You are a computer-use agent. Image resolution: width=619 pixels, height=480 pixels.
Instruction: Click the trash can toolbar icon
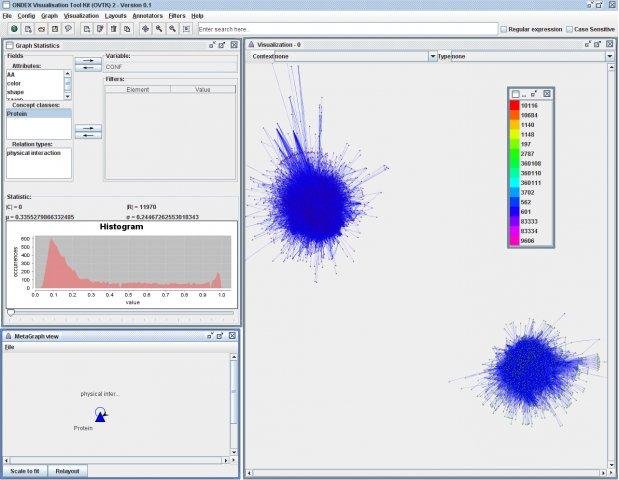[x=113, y=29]
